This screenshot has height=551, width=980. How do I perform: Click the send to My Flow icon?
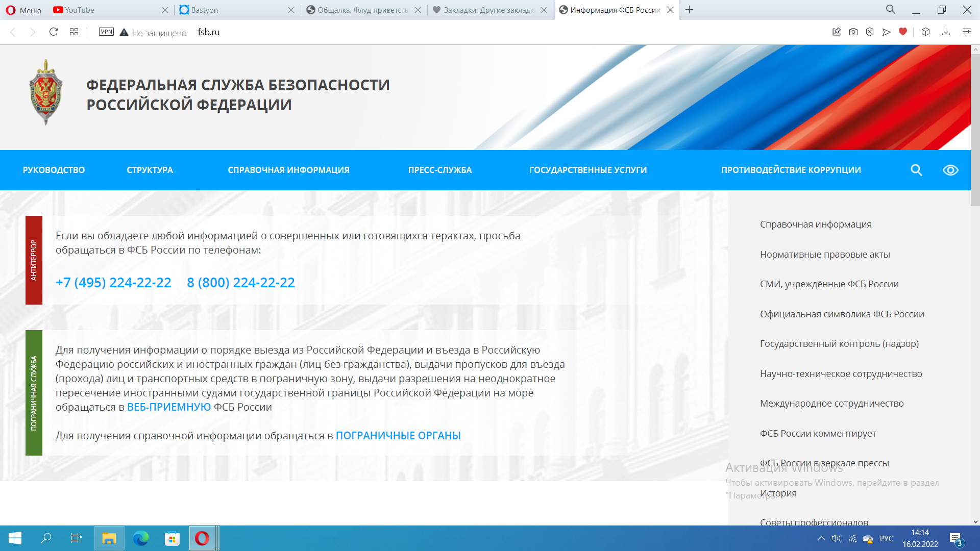(x=887, y=32)
